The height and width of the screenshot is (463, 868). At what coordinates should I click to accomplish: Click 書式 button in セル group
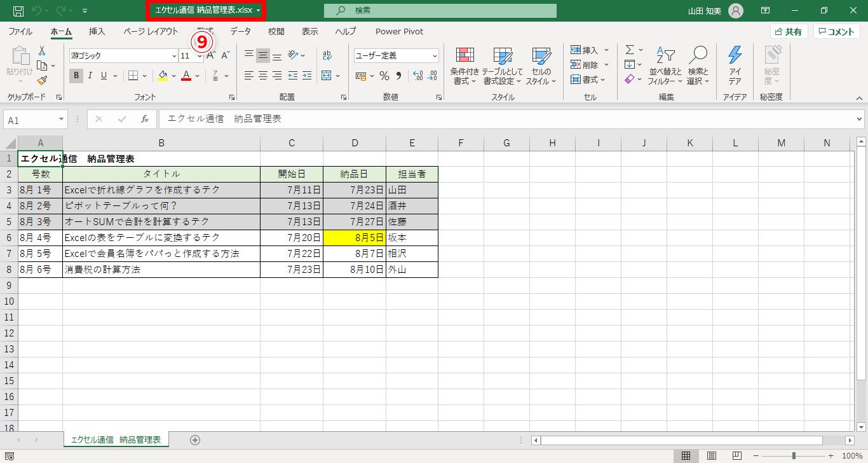[588, 79]
